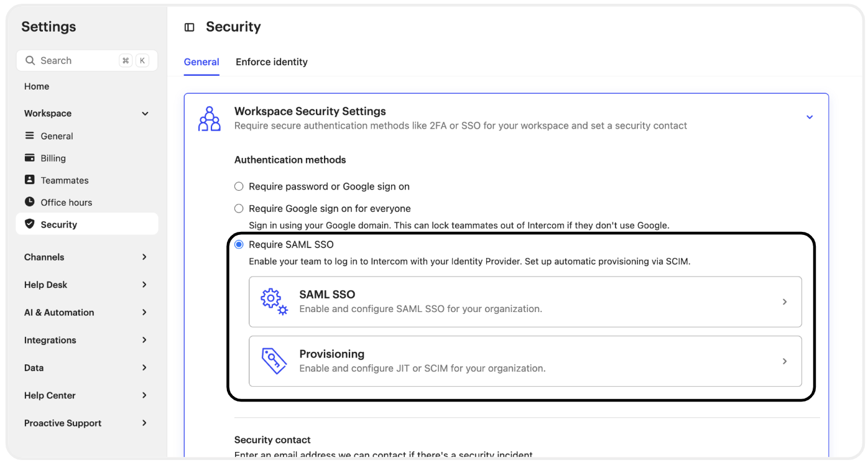868x465 pixels.
Task: Expand the Help Center section
Action: point(144,395)
